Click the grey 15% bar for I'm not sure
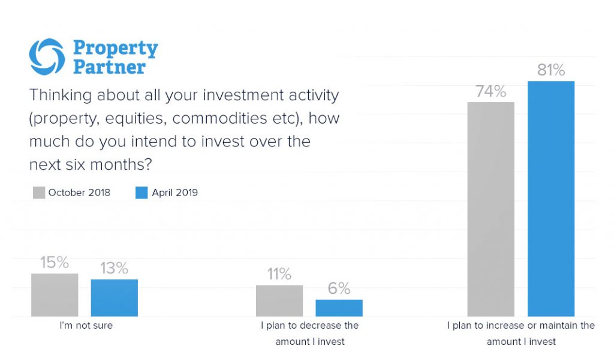The height and width of the screenshot is (364, 614). 55,294
